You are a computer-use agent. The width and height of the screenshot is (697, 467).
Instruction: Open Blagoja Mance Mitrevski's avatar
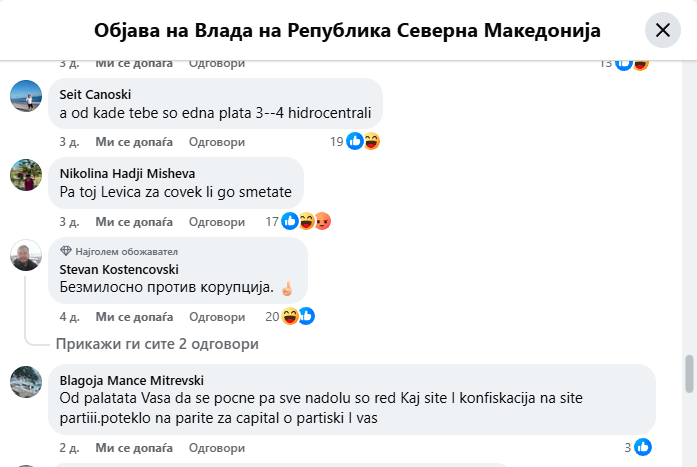tap(26, 382)
